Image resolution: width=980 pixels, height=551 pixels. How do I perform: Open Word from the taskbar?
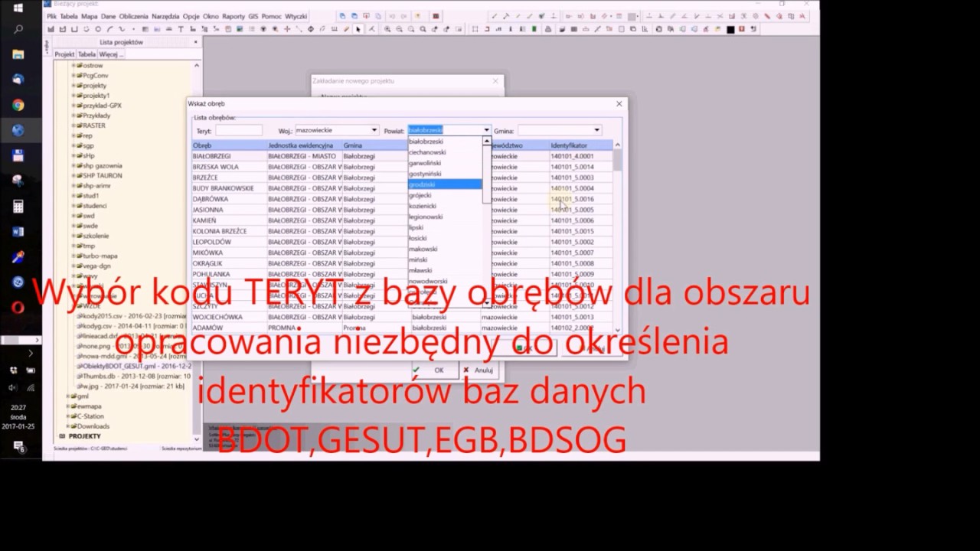pos(18,231)
